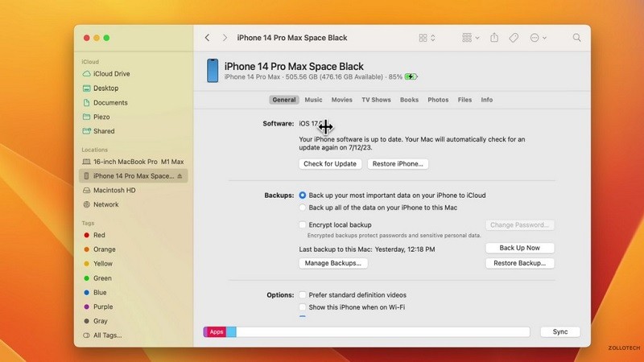Click Restore Backup… button

tap(519, 263)
